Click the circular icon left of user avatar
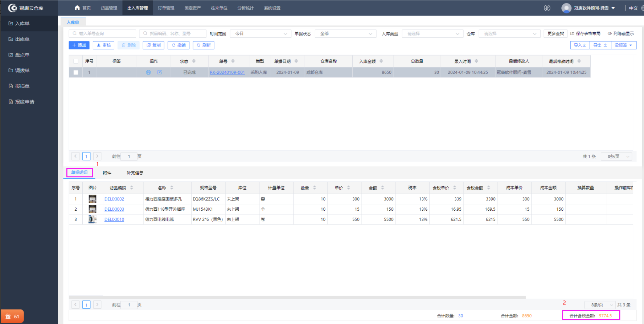Image resolution: width=644 pixels, height=324 pixels. tap(547, 8)
